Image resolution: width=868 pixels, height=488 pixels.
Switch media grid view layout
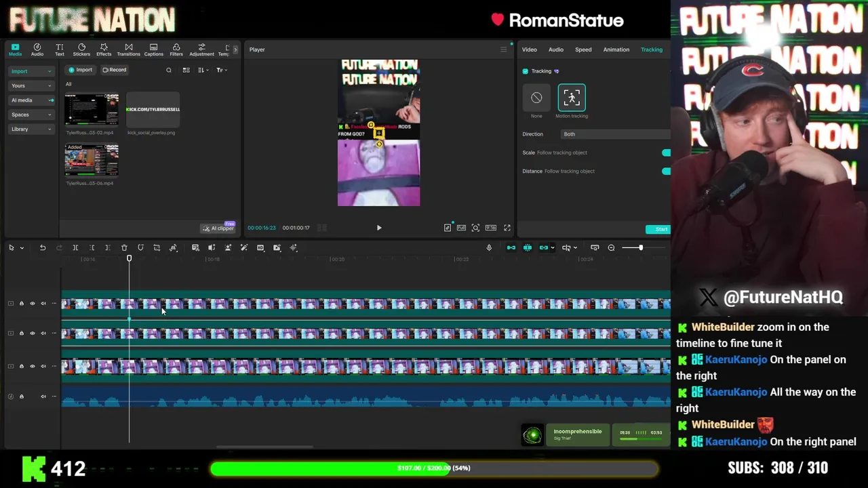point(186,70)
